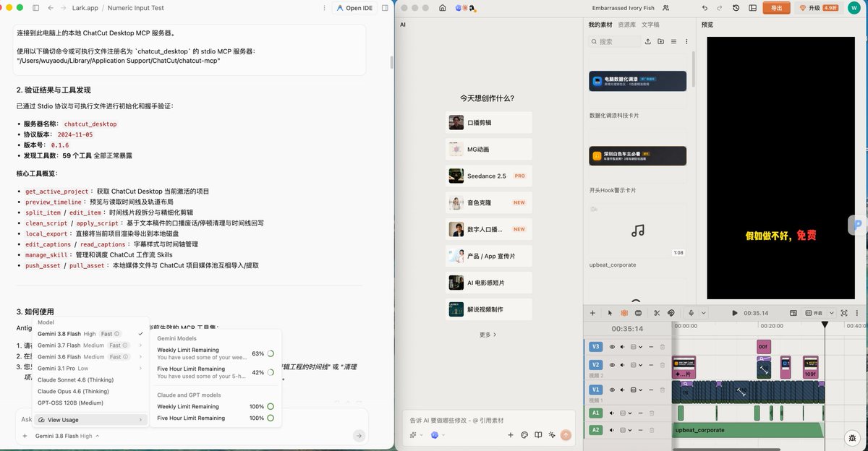Hide the V3 track
This screenshot has width=868, height=451.
[x=612, y=347]
